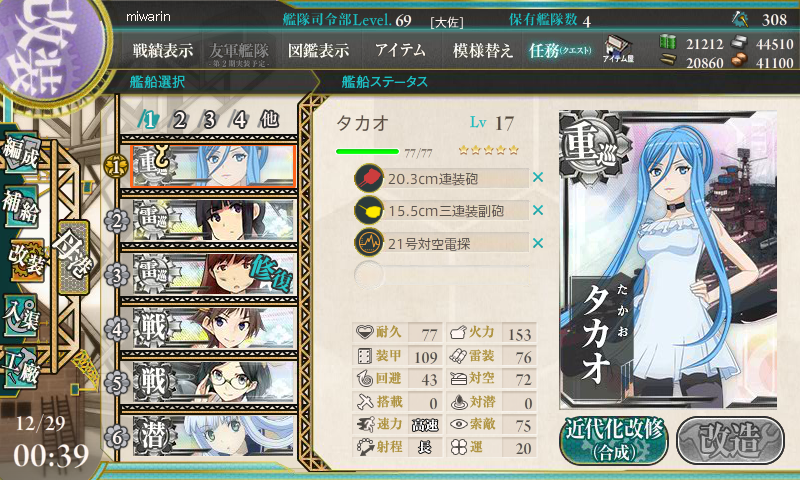Click the 21号対空電探 radar equipment icon

(x=369, y=243)
